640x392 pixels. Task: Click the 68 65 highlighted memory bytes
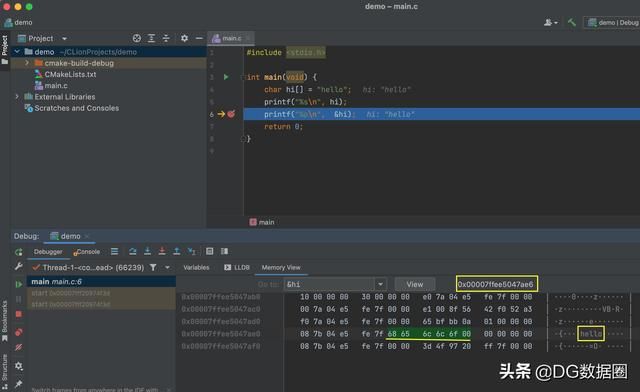[398, 334]
